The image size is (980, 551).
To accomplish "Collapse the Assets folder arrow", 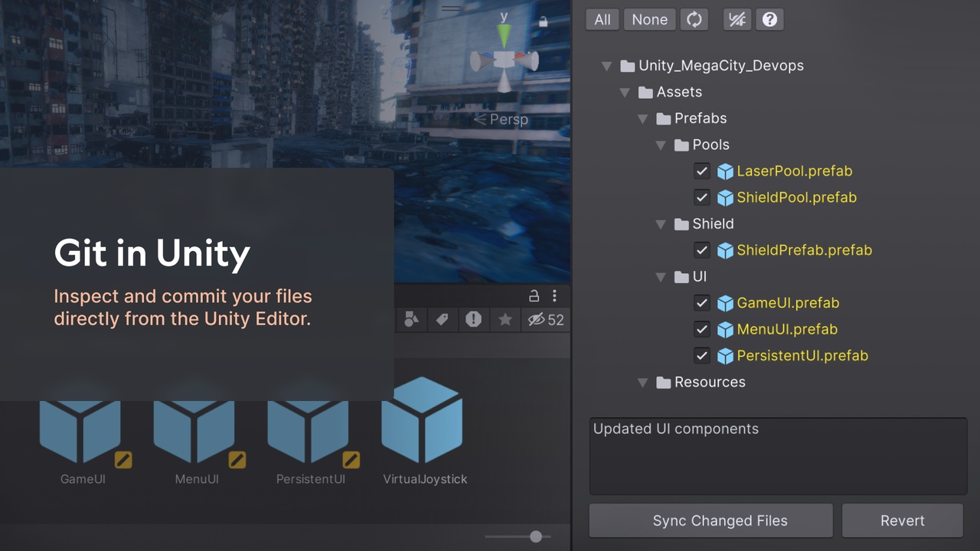I will 625,93.
